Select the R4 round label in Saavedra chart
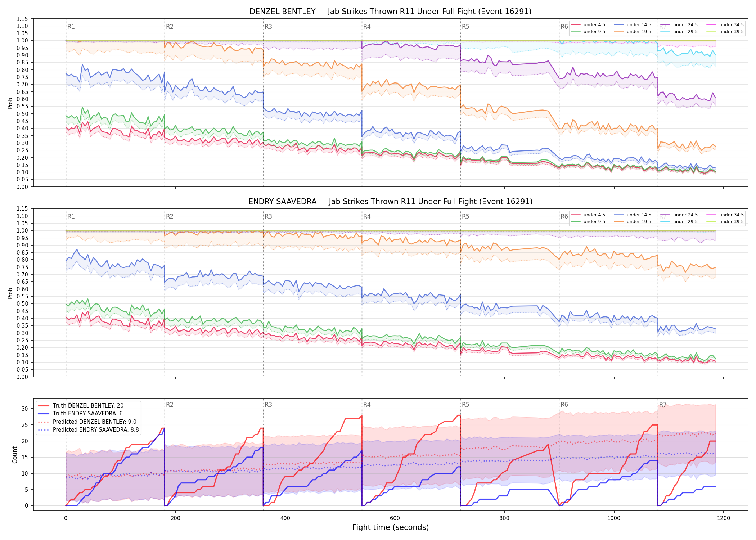The width and height of the screenshot is (756, 540). [x=367, y=216]
